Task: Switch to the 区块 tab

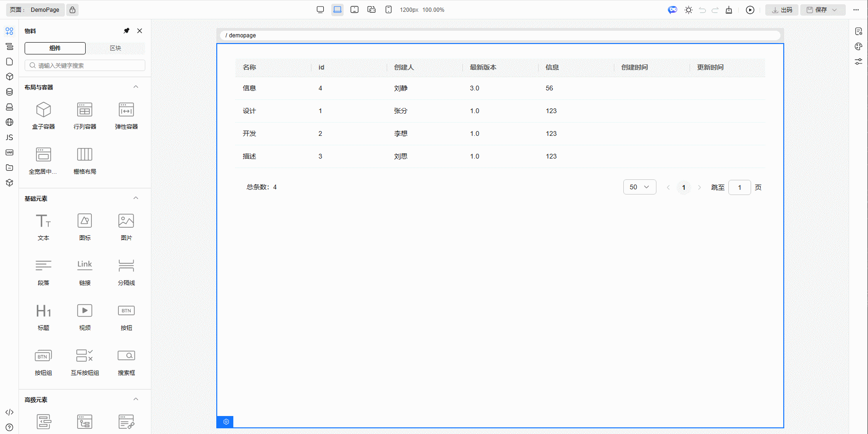Action: [115, 48]
